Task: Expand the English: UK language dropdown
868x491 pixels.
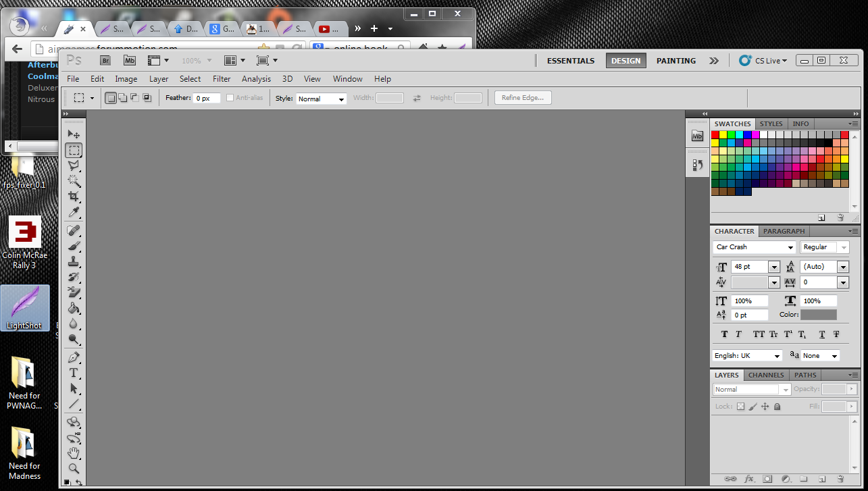Action: pyautogui.click(x=748, y=355)
